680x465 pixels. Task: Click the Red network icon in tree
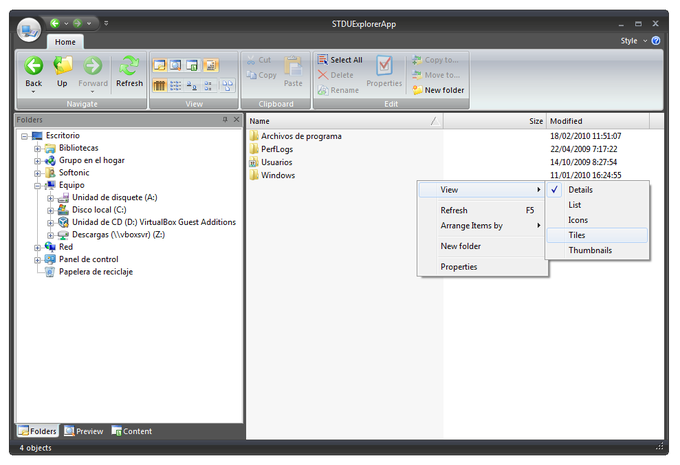(x=50, y=247)
